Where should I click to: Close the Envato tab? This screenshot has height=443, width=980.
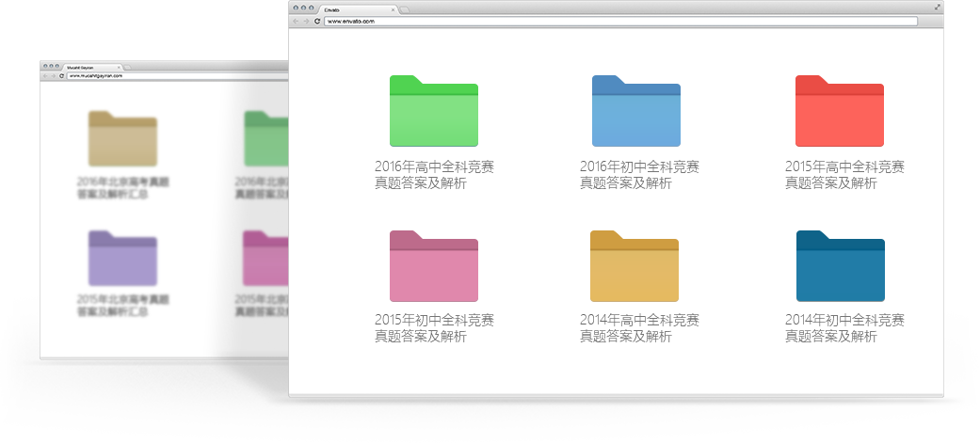(393, 9)
